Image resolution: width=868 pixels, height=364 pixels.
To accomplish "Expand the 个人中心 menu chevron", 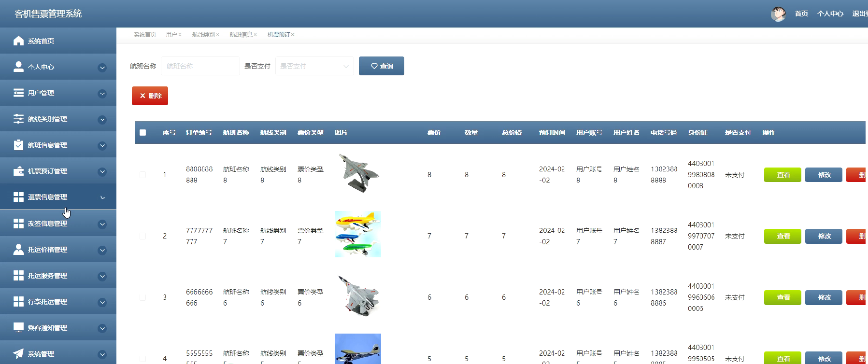I will coord(102,68).
